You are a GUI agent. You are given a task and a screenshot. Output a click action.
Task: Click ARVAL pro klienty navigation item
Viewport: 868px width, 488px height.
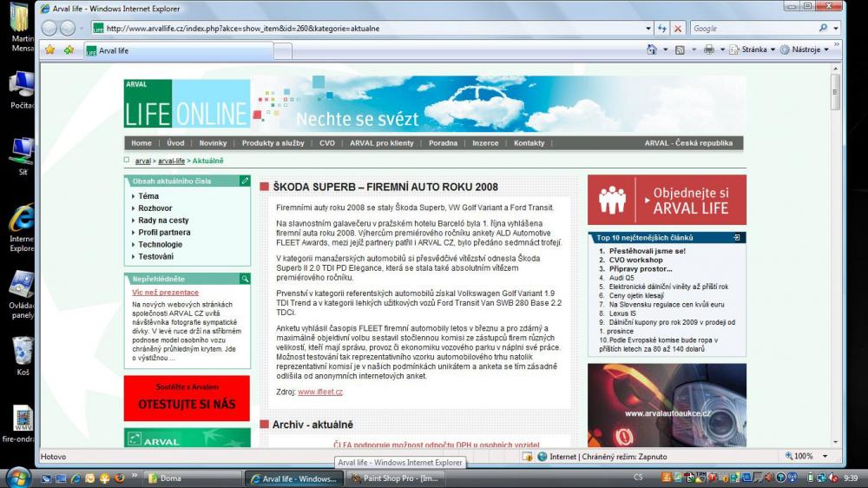(x=381, y=143)
